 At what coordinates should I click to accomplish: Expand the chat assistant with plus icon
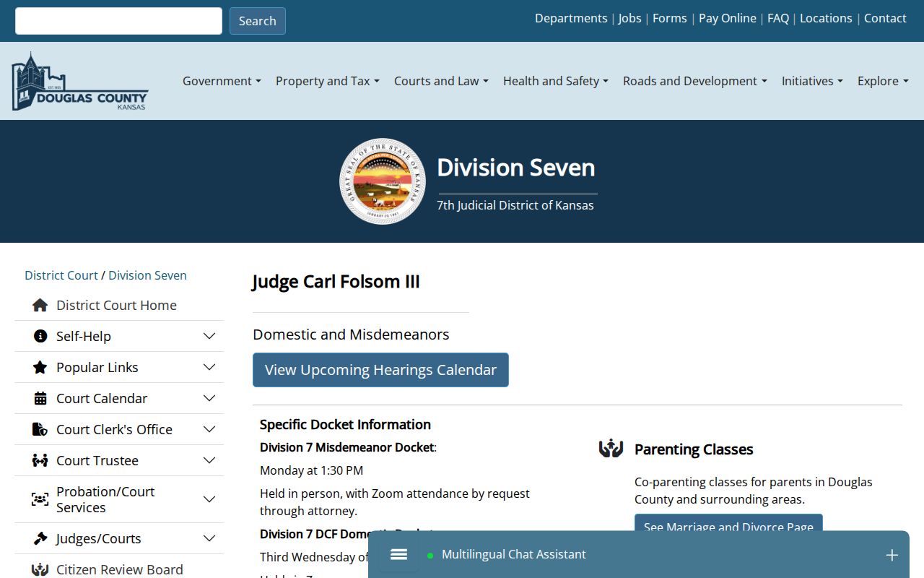[x=892, y=555]
